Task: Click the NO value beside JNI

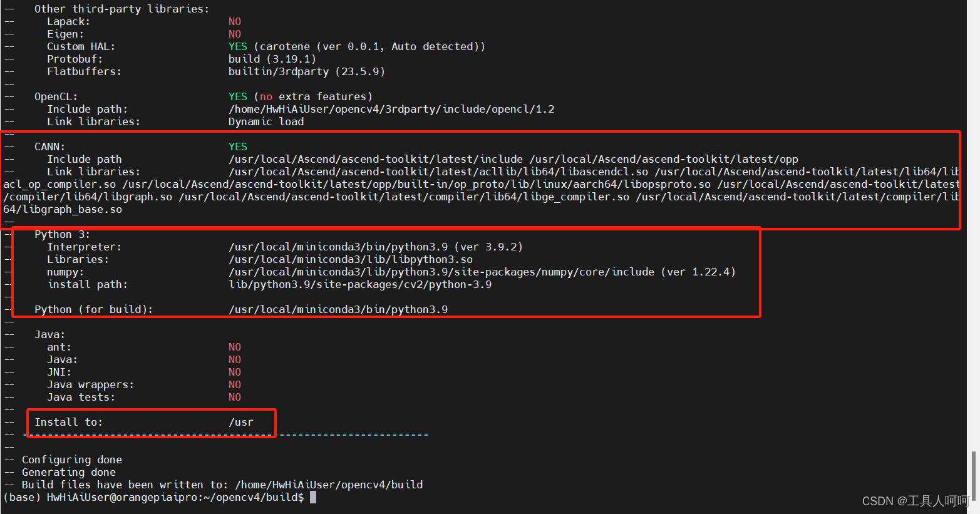Action: tap(235, 372)
